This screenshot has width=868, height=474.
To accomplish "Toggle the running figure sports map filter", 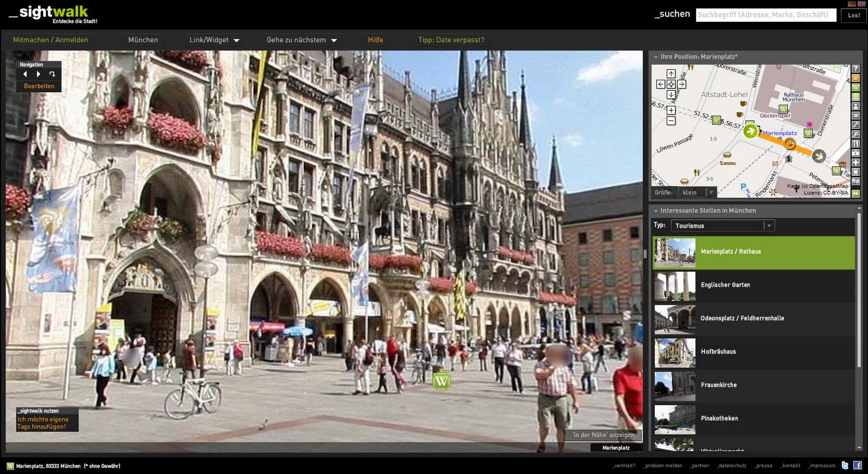I will pos(856,134).
